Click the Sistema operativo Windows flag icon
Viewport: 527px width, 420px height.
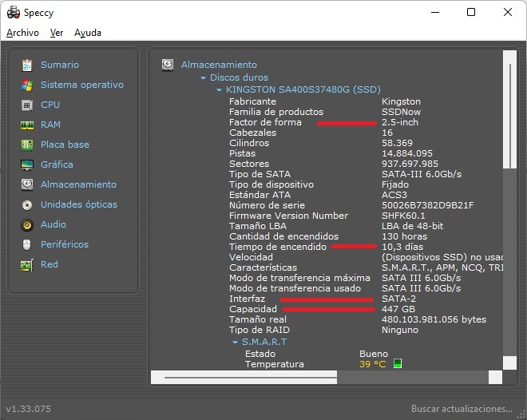point(27,85)
